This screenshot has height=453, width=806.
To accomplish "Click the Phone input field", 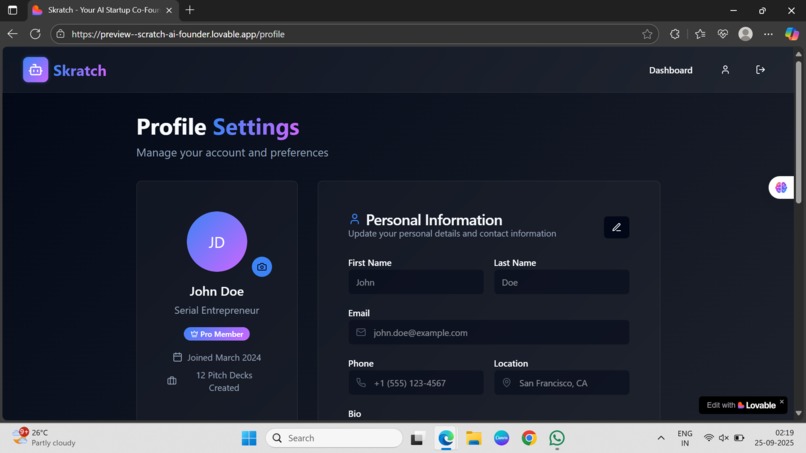I will [x=415, y=383].
